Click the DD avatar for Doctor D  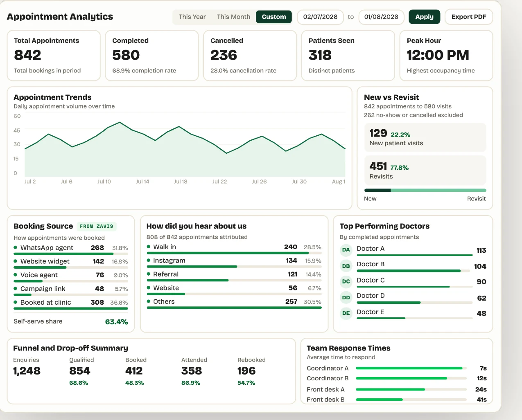[x=346, y=297]
